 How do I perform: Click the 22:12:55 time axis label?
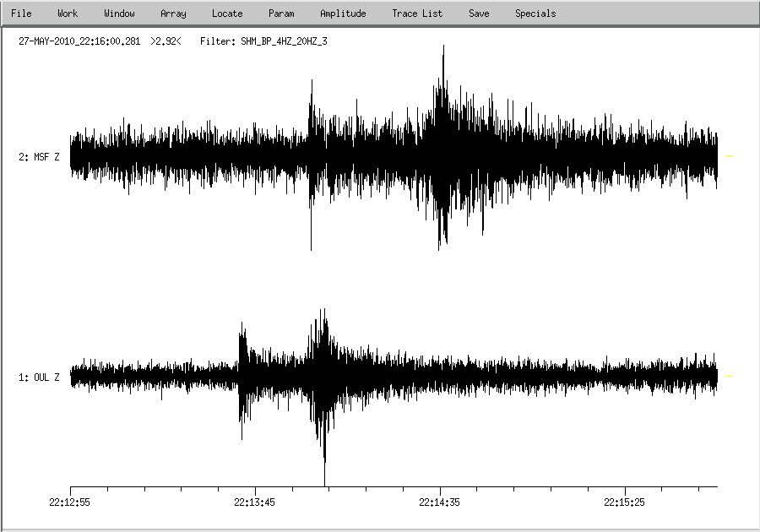click(69, 502)
